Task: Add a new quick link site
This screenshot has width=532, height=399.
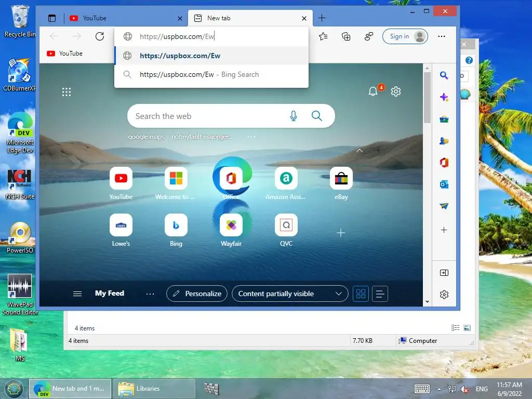Action: point(341,233)
